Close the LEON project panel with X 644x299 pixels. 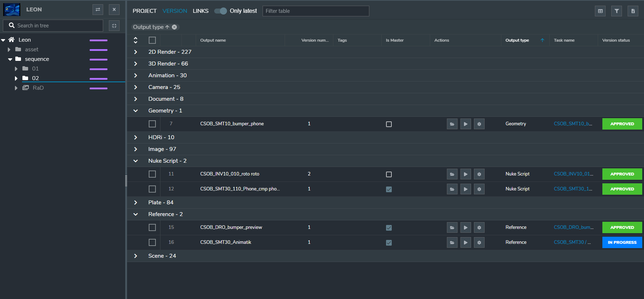tap(114, 10)
